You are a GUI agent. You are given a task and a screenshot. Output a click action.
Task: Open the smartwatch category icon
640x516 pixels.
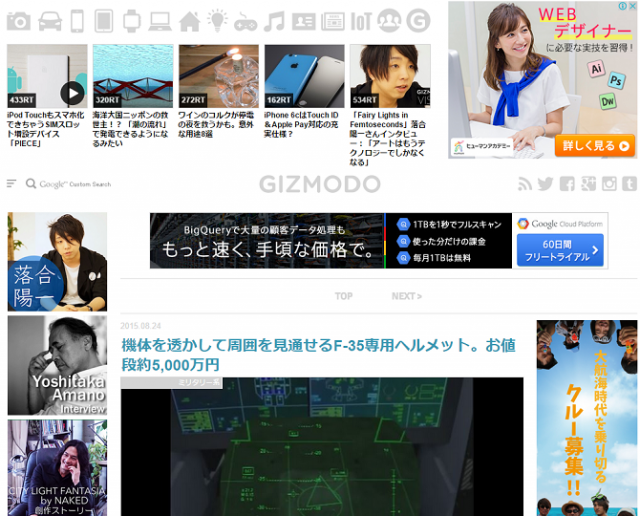131,21
